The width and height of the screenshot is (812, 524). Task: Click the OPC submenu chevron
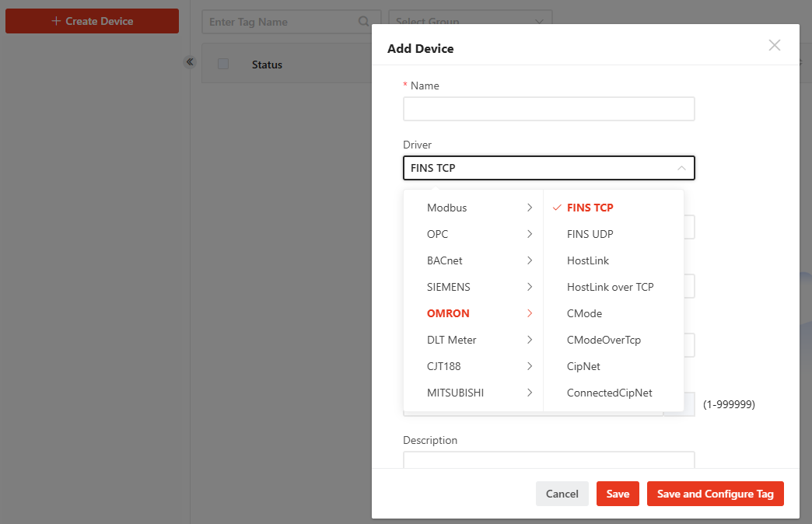click(x=529, y=234)
